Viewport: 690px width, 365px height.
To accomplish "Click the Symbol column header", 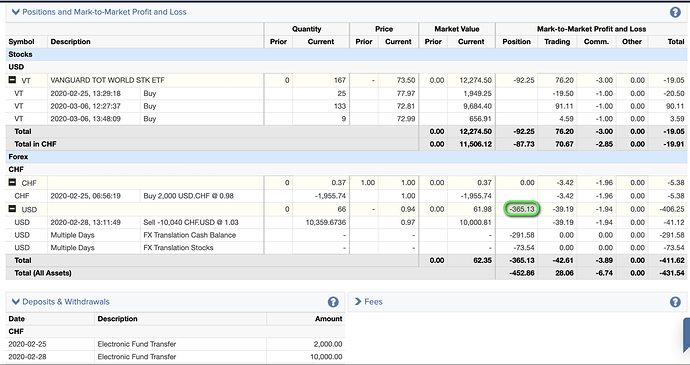I will pos(21,41).
